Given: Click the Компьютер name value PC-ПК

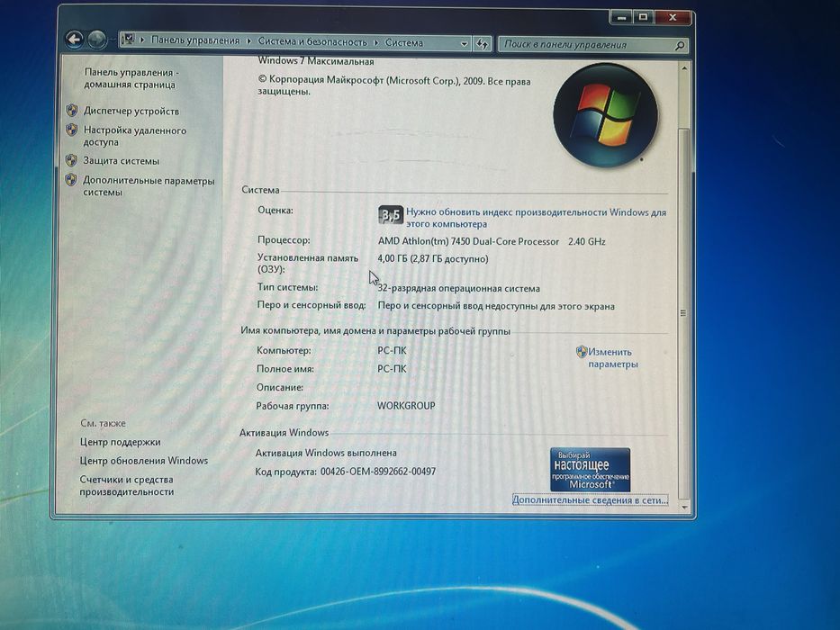Looking at the screenshot, I should coord(392,350).
